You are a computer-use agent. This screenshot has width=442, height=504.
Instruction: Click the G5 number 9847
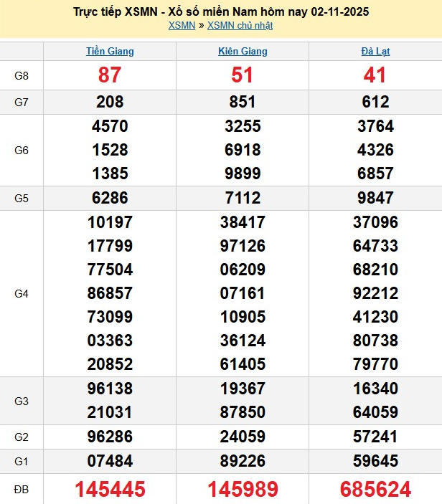[375, 198]
